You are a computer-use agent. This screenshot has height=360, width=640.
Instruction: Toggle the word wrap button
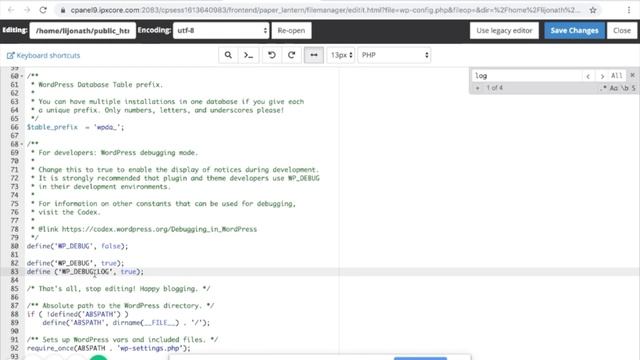click(x=314, y=55)
